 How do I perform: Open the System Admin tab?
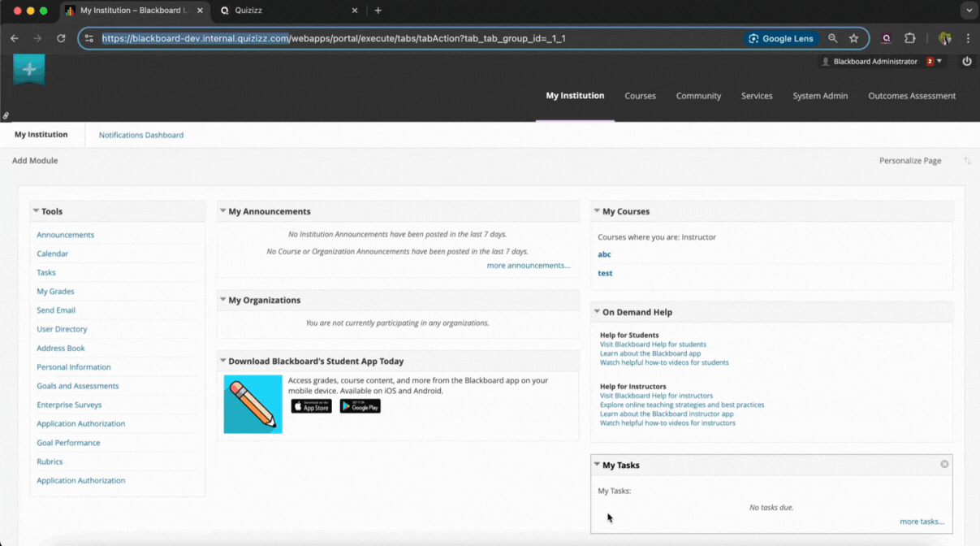tap(820, 96)
